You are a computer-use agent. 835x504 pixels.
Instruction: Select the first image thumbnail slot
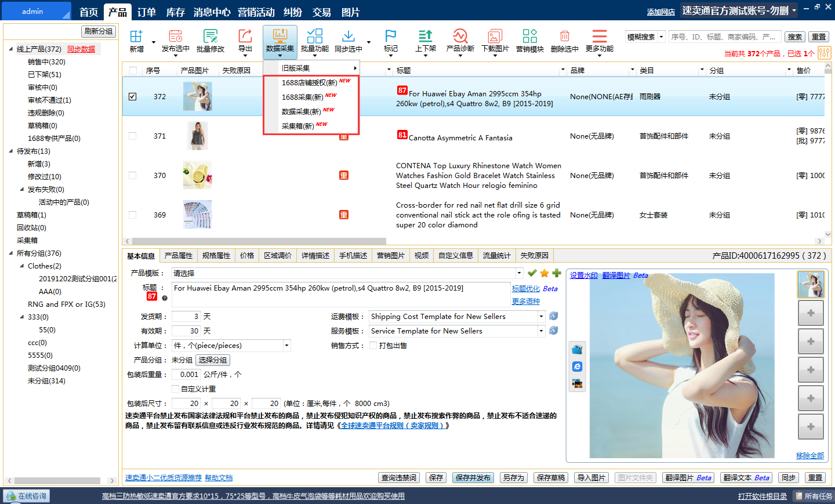pos(811,285)
